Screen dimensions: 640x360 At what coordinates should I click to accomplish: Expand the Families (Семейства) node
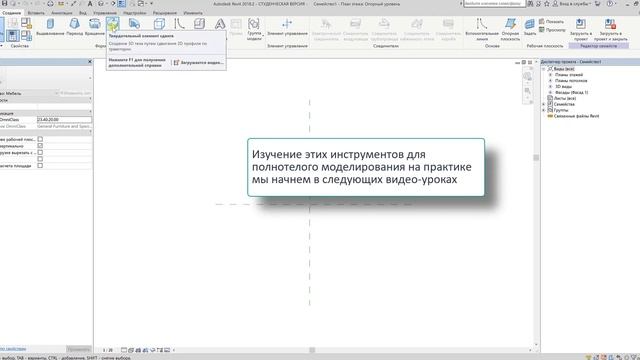544,104
